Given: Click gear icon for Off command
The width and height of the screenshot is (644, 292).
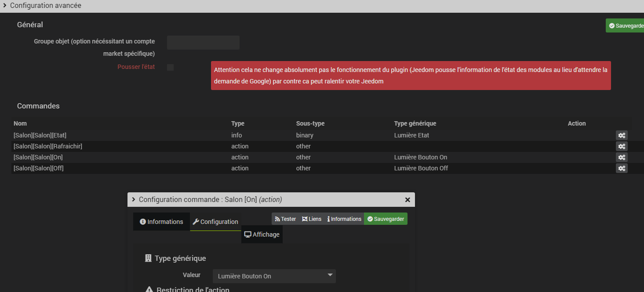Looking at the screenshot, I should (x=621, y=168).
